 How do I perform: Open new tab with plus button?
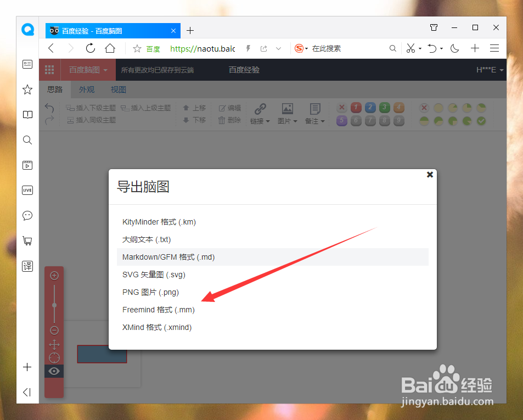click(190, 30)
